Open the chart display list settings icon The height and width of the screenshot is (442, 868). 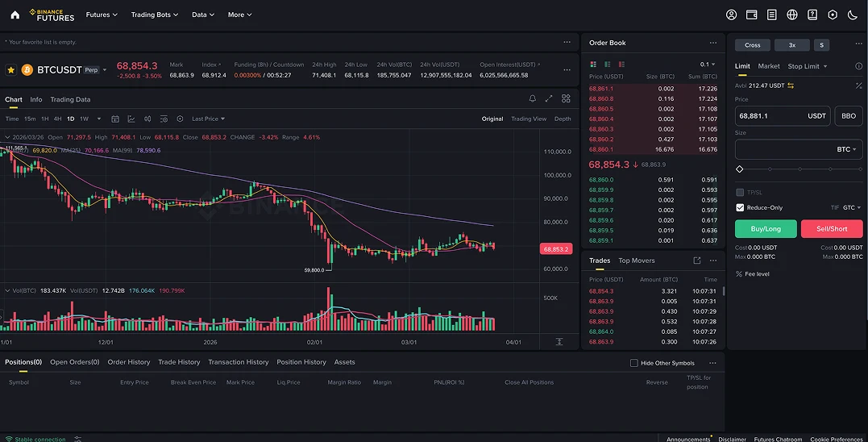pyautogui.click(x=164, y=119)
